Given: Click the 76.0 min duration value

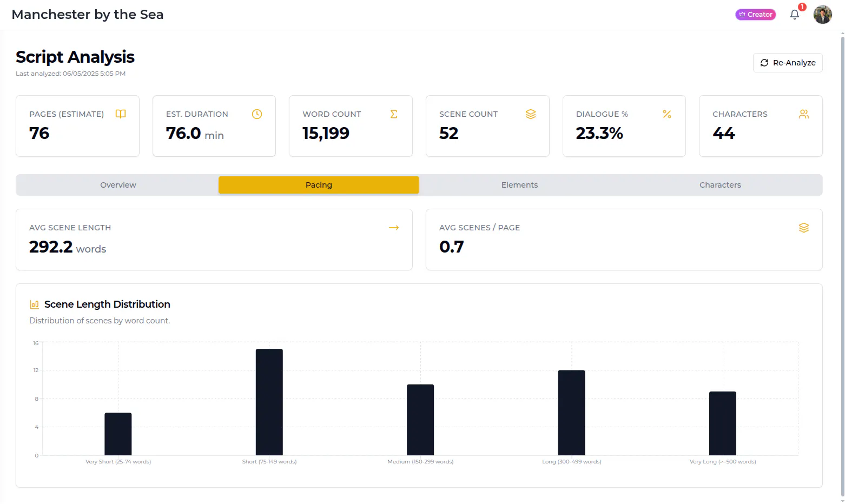Looking at the screenshot, I should (x=195, y=133).
